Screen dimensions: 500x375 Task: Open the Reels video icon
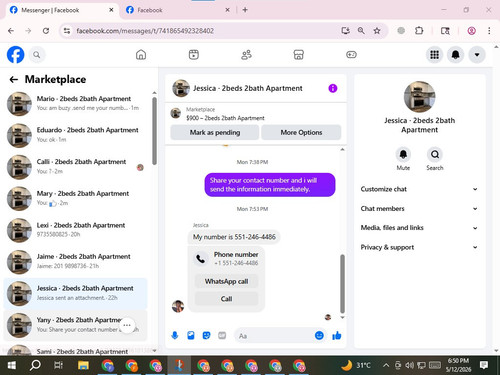[x=194, y=55]
